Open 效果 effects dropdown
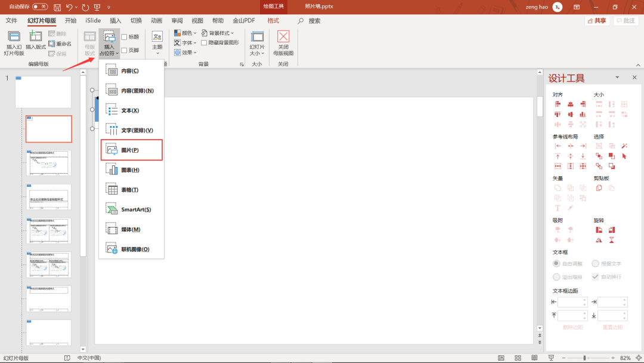This screenshot has height=363, width=644. click(185, 53)
